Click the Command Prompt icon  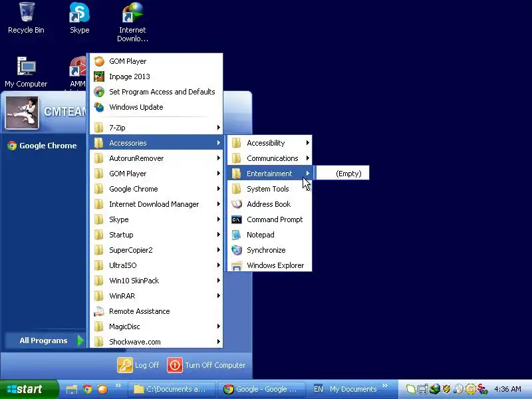pyautogui.click(x=237, y=219)
